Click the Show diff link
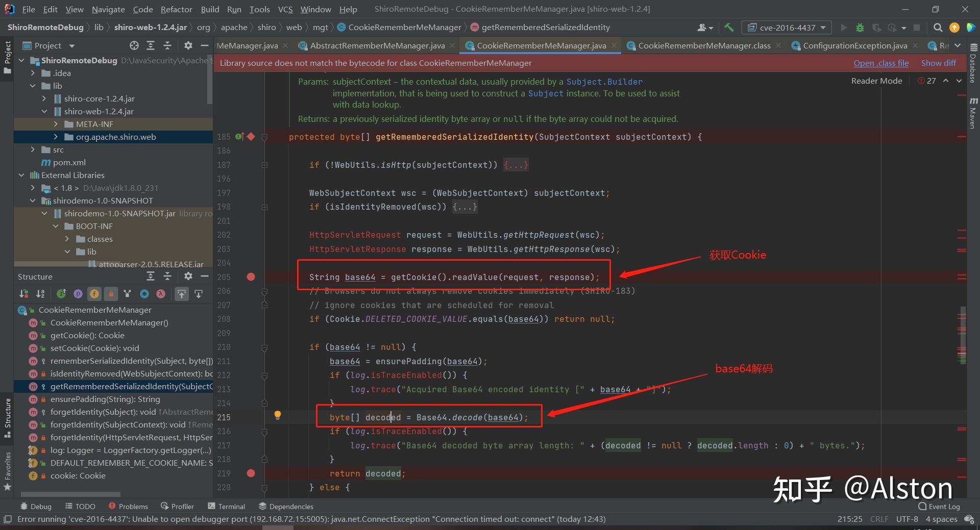 coord(938,63)
